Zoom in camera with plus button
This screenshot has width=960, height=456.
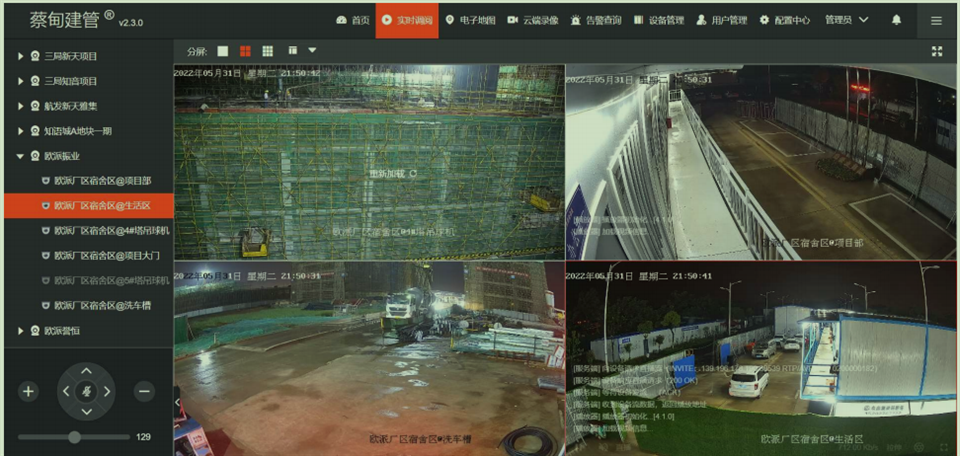click(28, 392)
